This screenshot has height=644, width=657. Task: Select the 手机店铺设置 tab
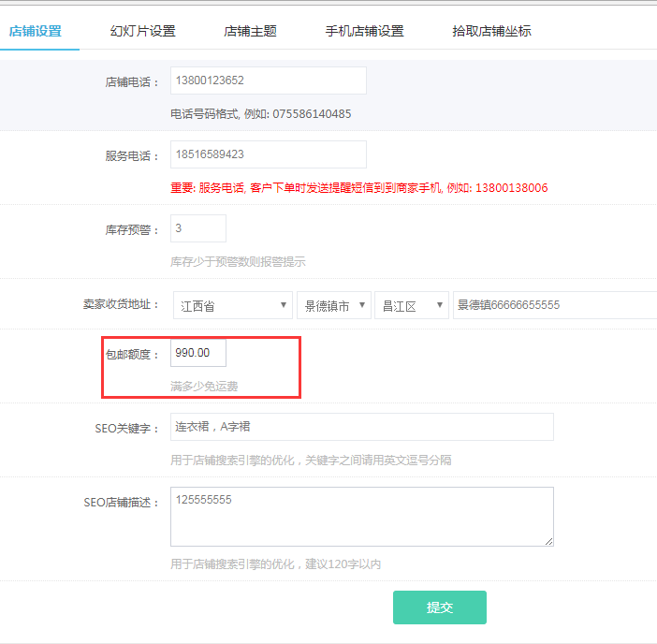pos(364,31)
